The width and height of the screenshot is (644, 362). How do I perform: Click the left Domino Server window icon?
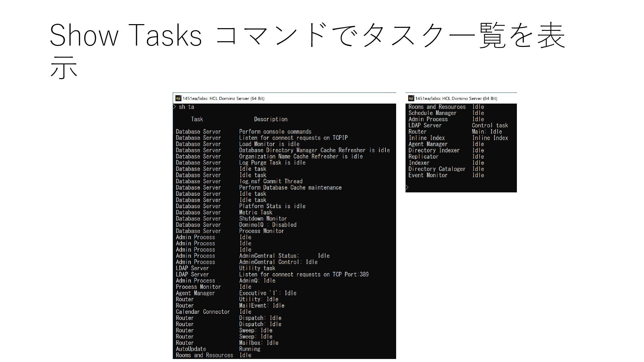pyautogui.click(x=178, y=98)
